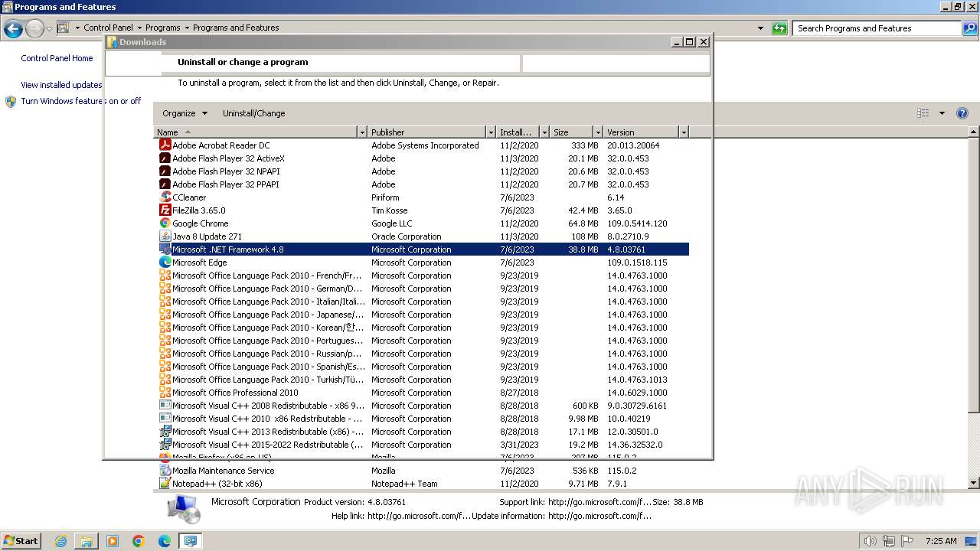Click the Visual C++ 2013 Redistributable icon
This screenshot has height=551, width=980.
(165, 432)
